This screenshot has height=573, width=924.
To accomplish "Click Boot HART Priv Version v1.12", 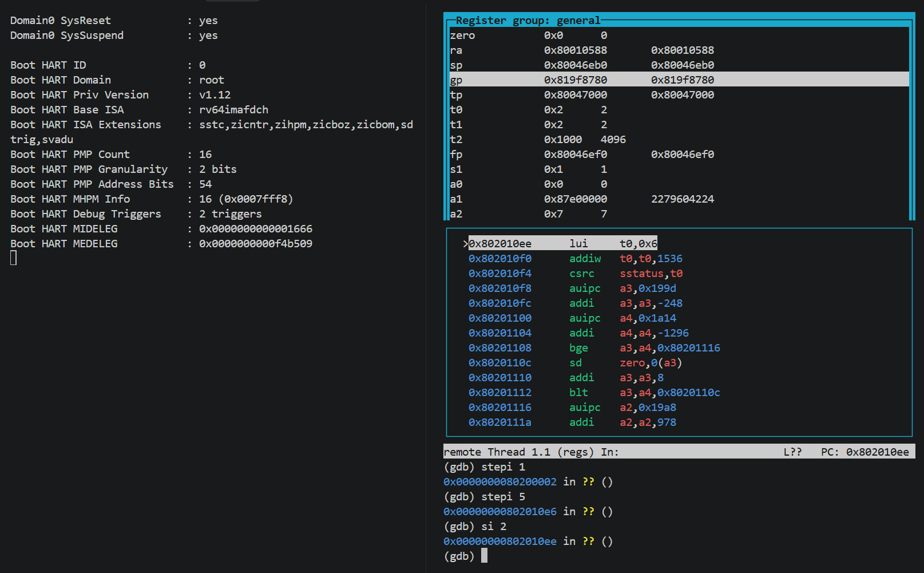I will point(215,95).
